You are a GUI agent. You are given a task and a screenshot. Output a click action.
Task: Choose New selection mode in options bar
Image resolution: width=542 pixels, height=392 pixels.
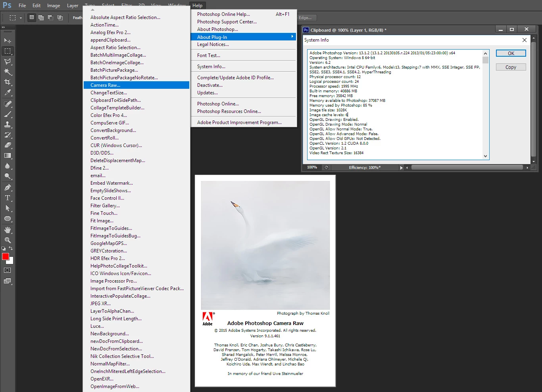point(32,17)
